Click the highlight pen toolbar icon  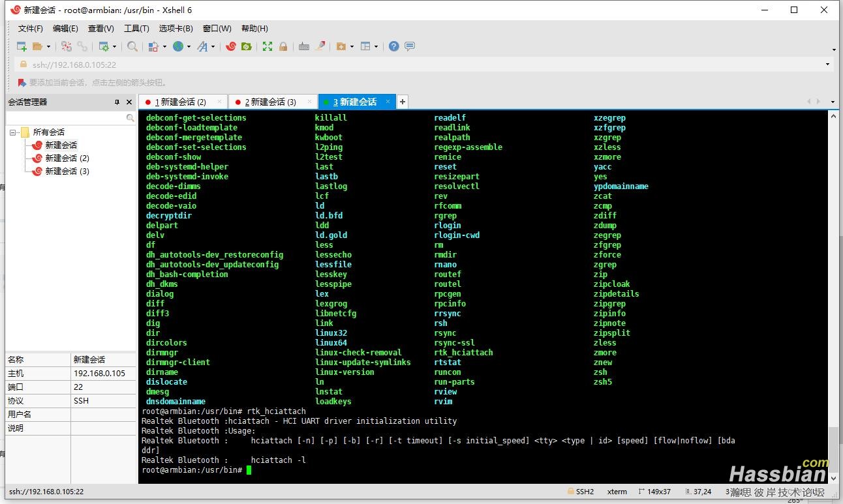[x=320, y=46]
